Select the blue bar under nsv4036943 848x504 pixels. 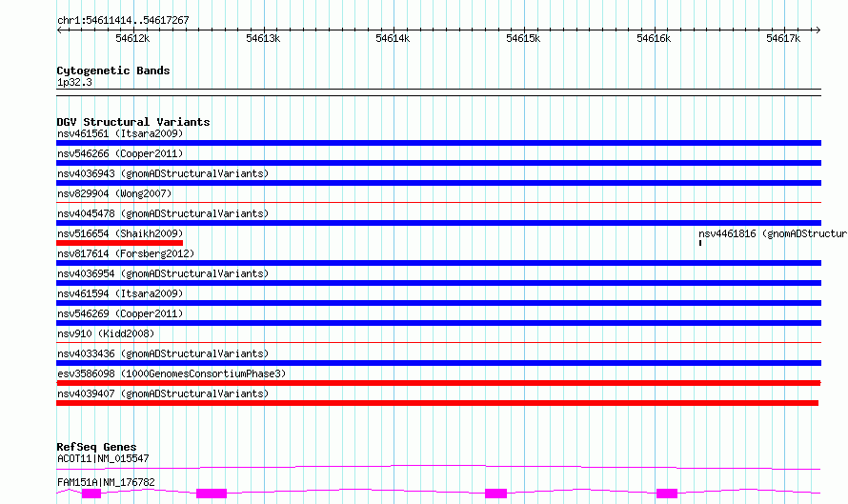[x=438, y=183]
